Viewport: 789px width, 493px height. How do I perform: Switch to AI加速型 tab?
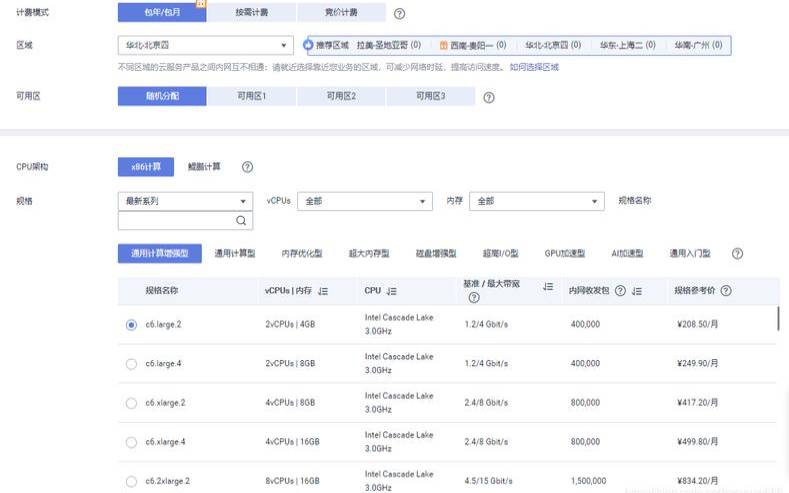[x=627, y=254]
